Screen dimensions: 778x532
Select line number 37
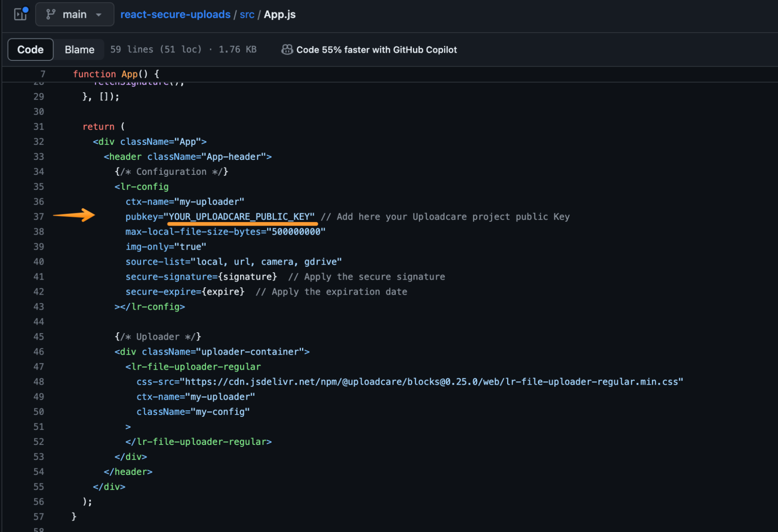[x=39, y=216]
